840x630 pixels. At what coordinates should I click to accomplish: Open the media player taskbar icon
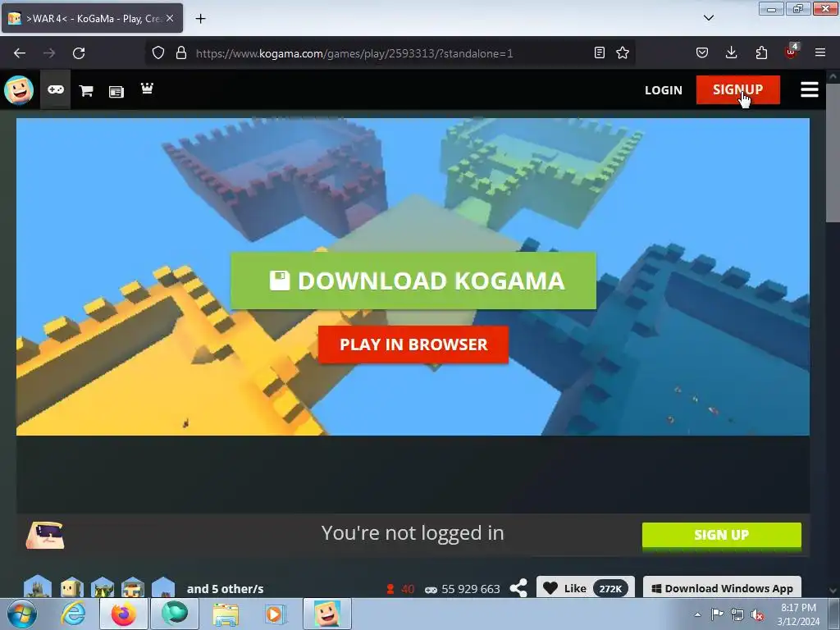[276, 614]
